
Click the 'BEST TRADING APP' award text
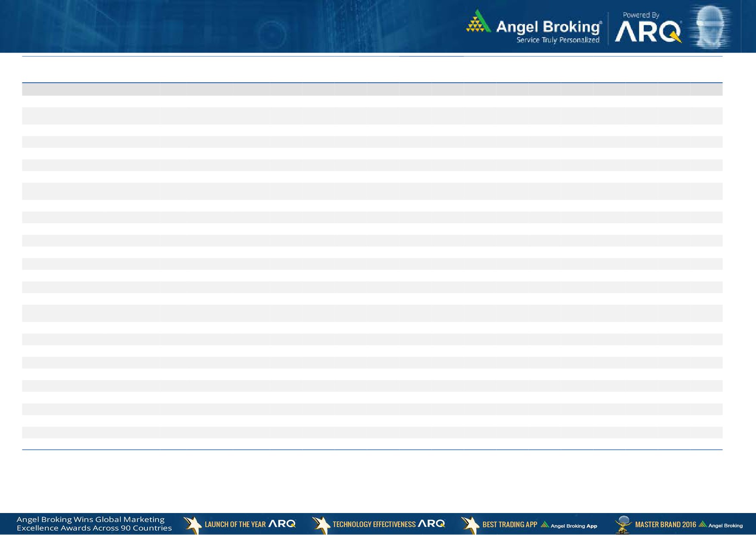tap(509, 524)
